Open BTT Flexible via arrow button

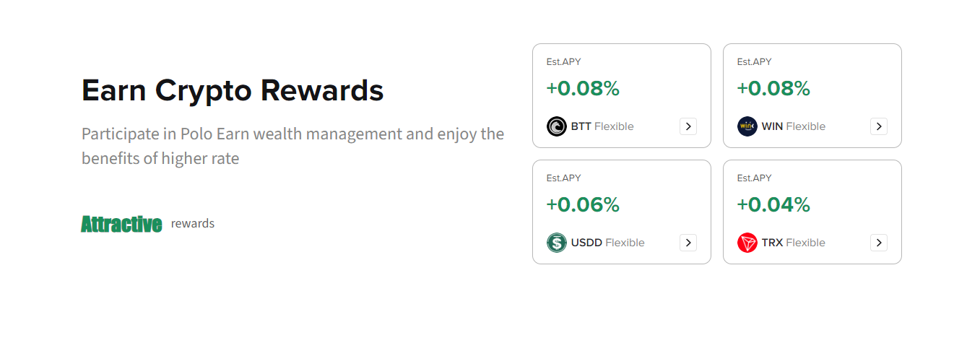688,126
